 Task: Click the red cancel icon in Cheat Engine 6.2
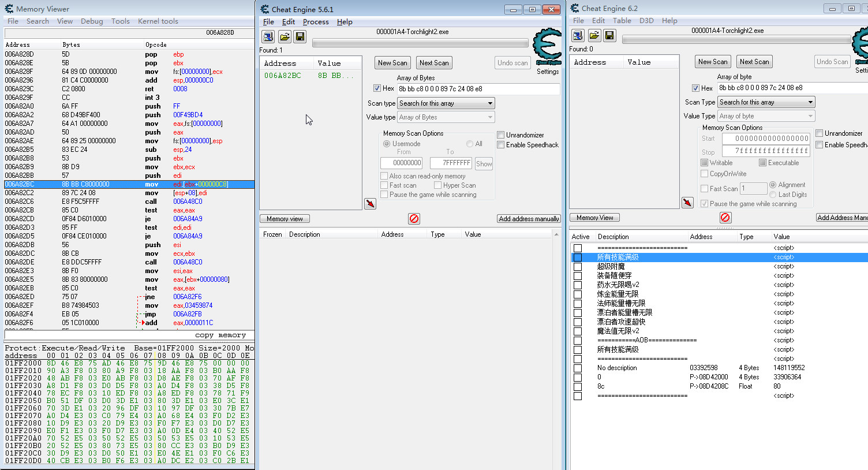tap(725, 218)
